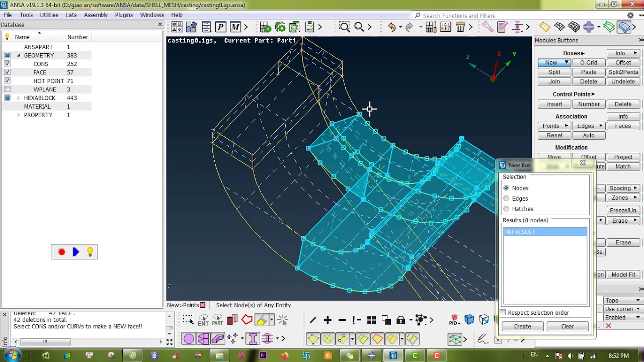The width and height of the screenshot is (644, 362).
Task: Click the green frame shading icon
Action: coord(609,27)
